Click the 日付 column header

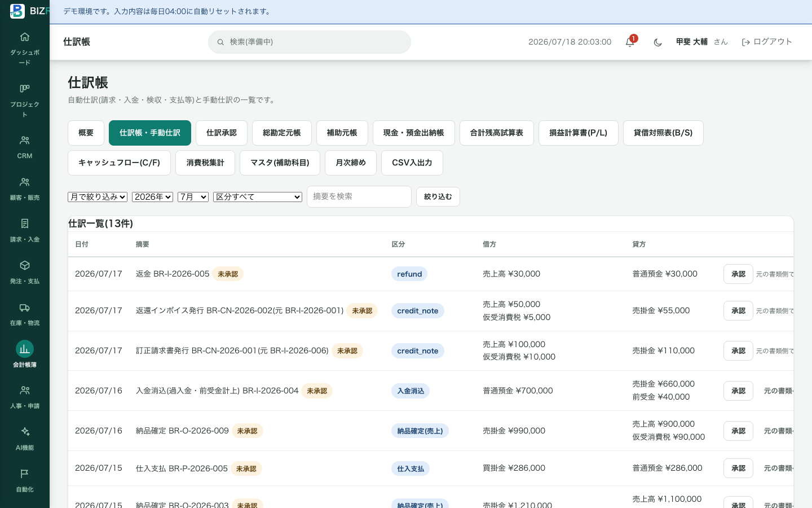click(x=82, y=244)
